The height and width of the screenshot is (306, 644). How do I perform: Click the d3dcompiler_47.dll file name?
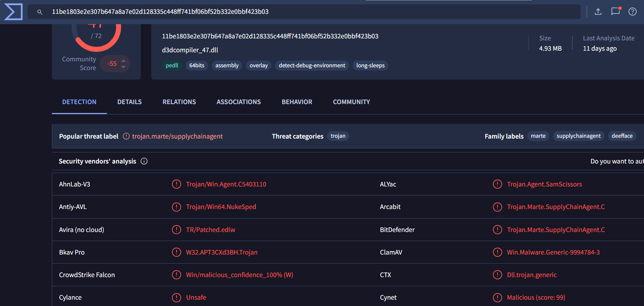190,50
